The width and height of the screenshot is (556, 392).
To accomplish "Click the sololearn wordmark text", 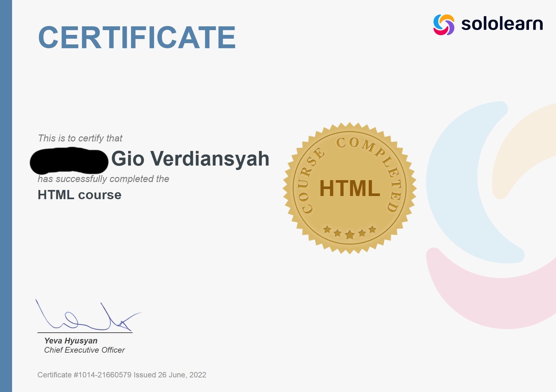I will point(502,24).
